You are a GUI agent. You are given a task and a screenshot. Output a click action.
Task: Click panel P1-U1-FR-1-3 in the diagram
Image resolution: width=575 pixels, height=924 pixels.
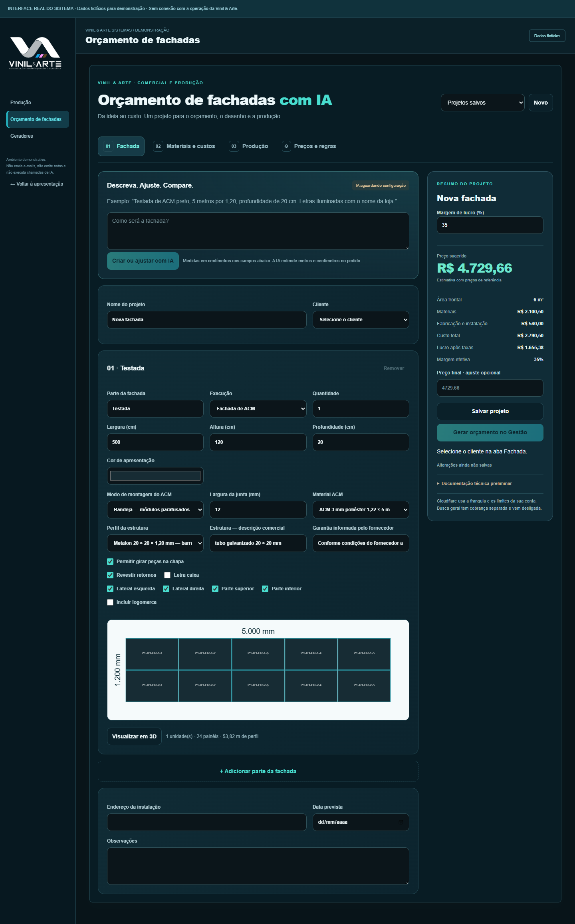click(258, 654)
